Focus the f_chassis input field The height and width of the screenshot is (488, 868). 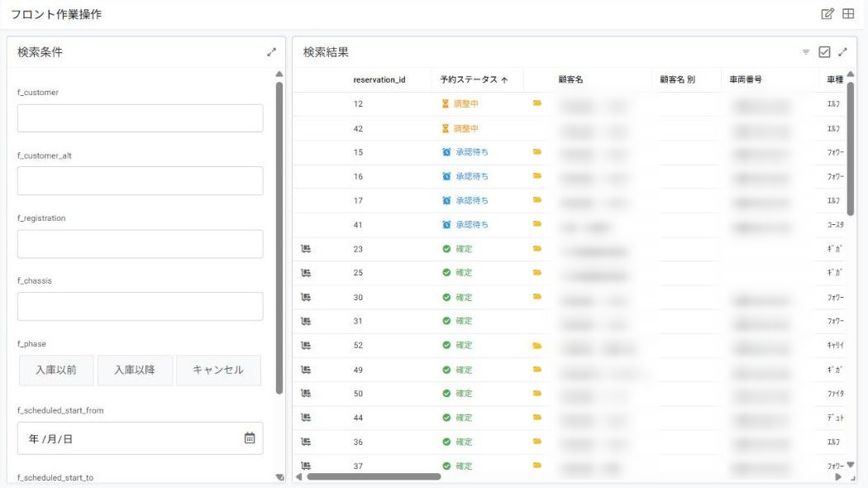(x=140, y=306)
